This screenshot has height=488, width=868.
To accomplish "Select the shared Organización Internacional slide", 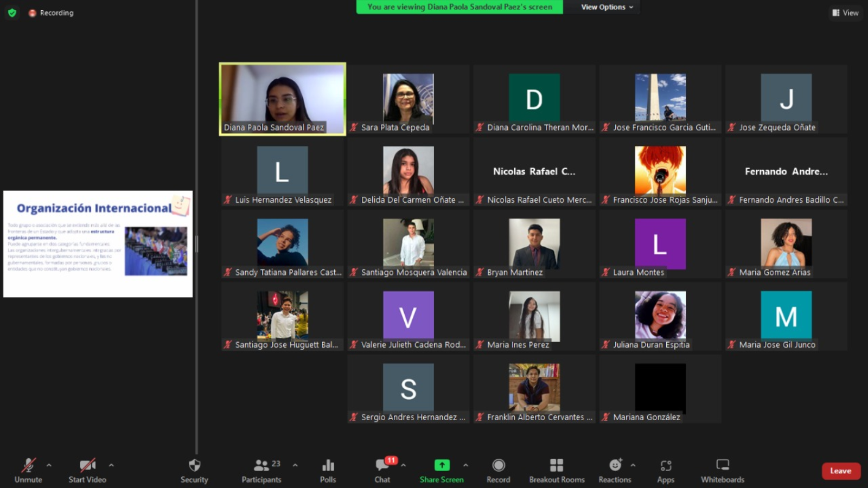I will [98, 244].
